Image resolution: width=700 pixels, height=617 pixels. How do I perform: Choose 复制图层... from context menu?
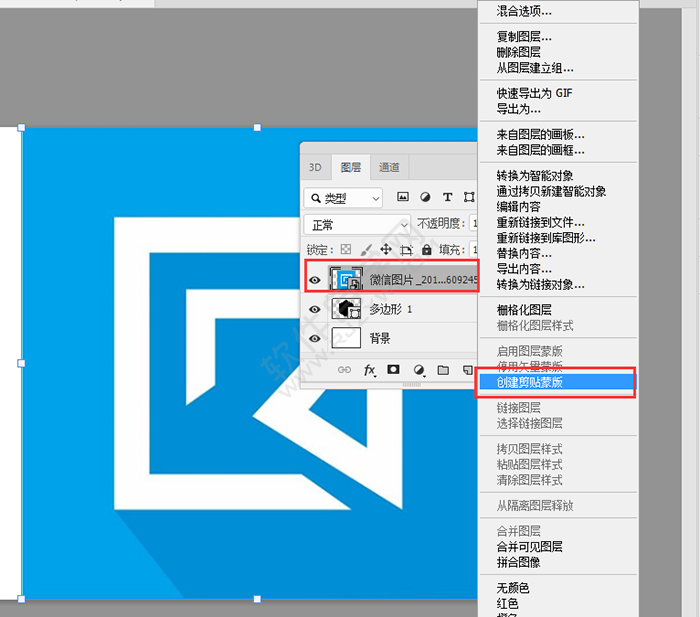pyautogui.click(x=524, y=37)
